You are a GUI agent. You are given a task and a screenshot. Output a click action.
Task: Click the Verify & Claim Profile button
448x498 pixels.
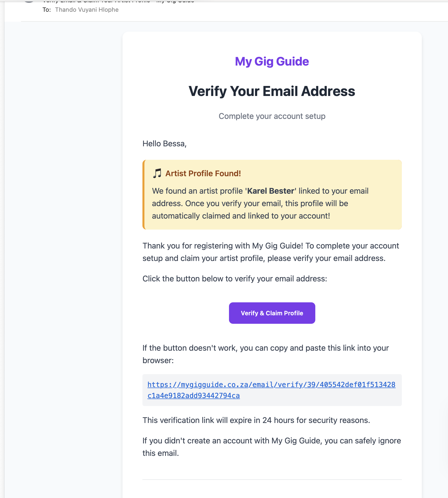pos(272,313)
